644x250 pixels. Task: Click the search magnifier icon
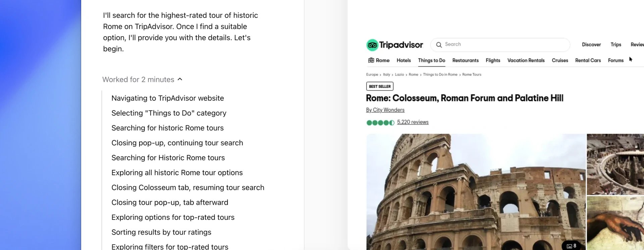(439, 45)
